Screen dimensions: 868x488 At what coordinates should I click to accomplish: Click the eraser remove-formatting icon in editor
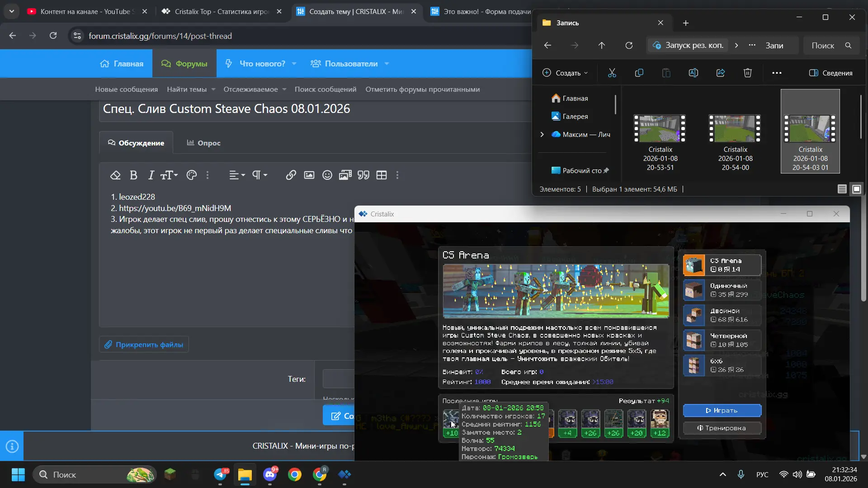click(115, 175)
